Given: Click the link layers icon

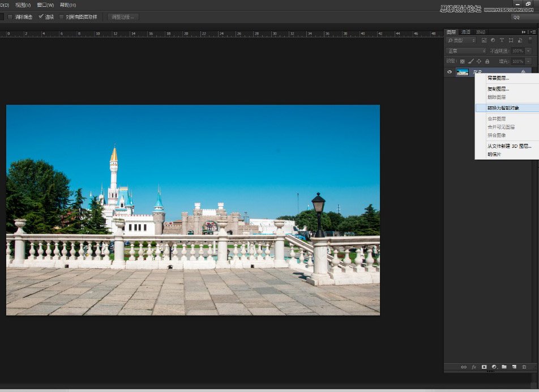Looking at the screenshot, I should pyautogui.click(x=464, y=367).
